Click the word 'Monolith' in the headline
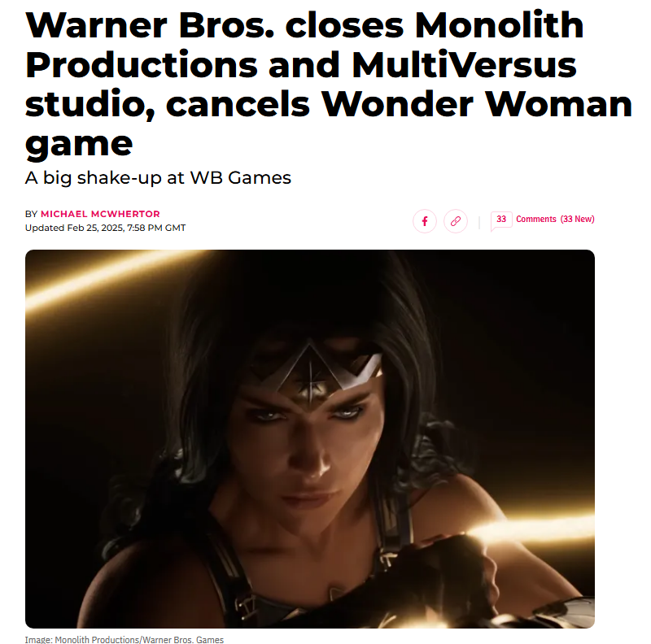The height and width of the screenshot is (644, 651). click(499, 25)
